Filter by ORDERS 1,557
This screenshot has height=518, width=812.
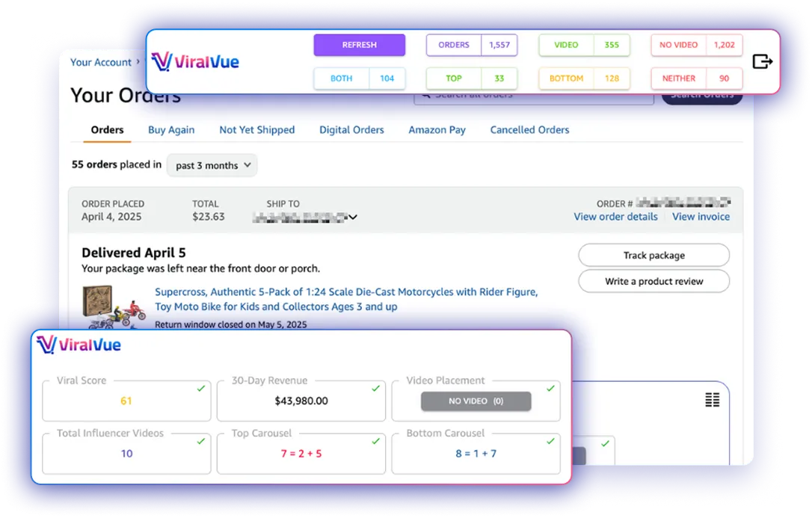(472, 45)
